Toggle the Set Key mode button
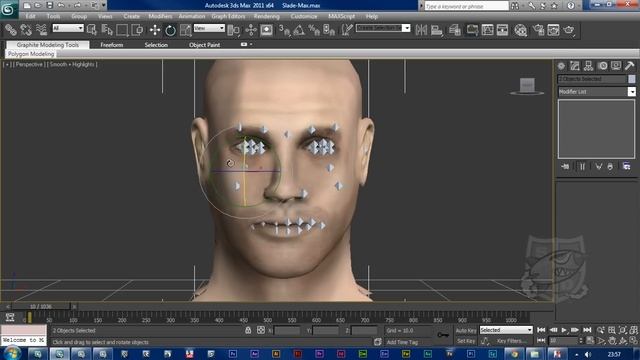 (x=466, y=341)
